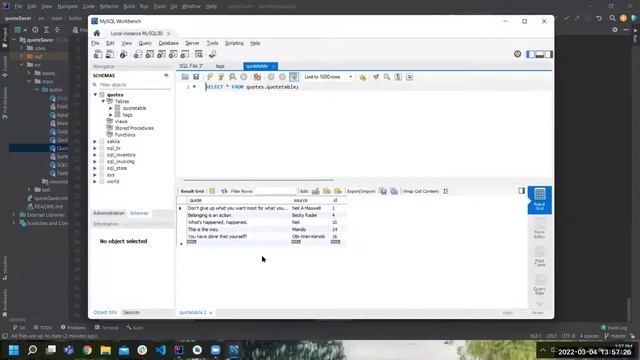
Task: Open the Session info tab
Action: pos(131,312)
